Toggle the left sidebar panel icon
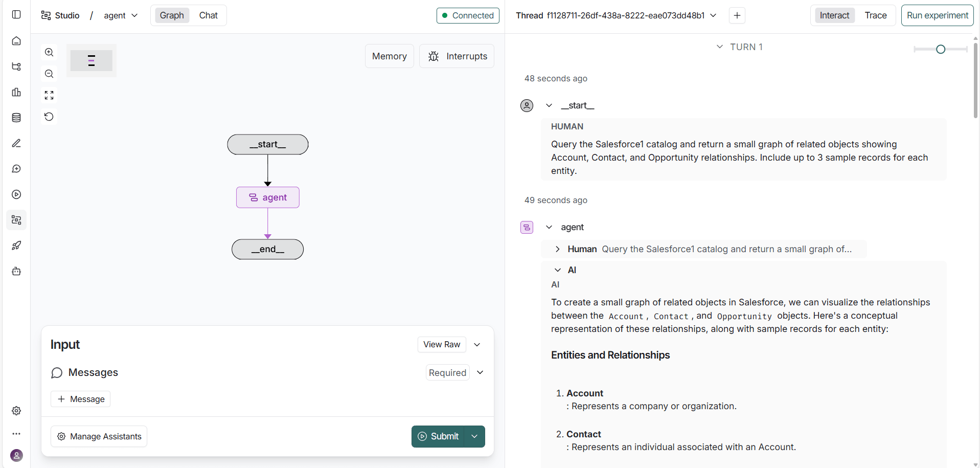 [16, 14]
